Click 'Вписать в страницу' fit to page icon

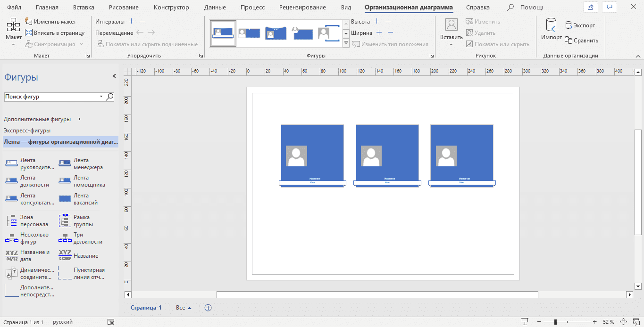pos(29,33)
